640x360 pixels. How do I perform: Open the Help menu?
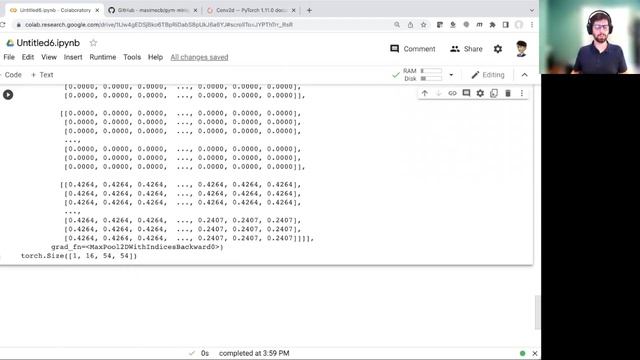coord(155,57)
